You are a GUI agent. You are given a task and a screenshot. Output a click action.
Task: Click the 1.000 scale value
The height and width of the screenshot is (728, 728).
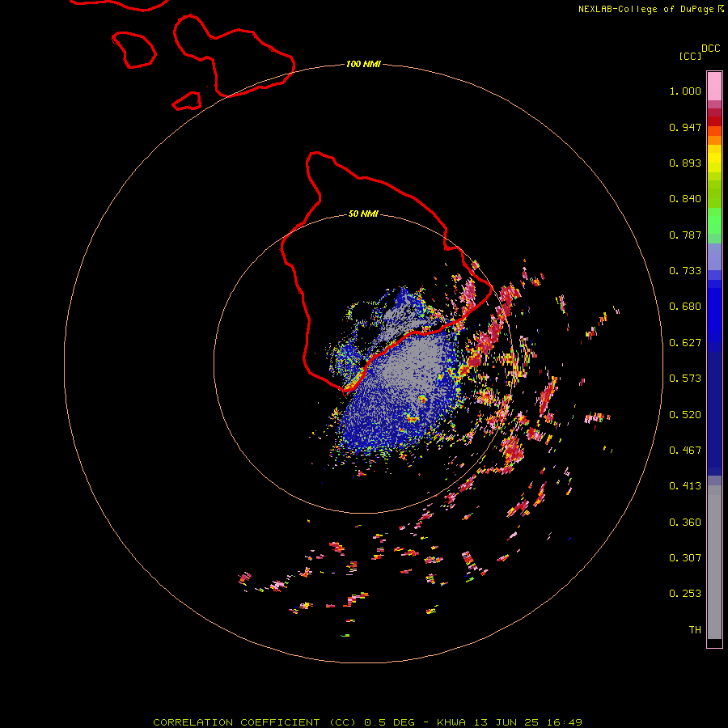pyautogui.click(x=685, y=91)
